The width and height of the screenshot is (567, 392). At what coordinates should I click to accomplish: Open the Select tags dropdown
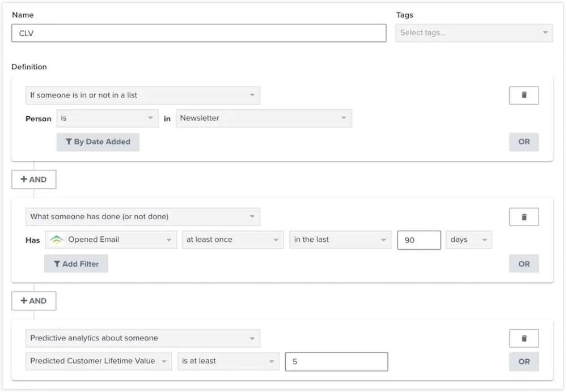point(474,32)
